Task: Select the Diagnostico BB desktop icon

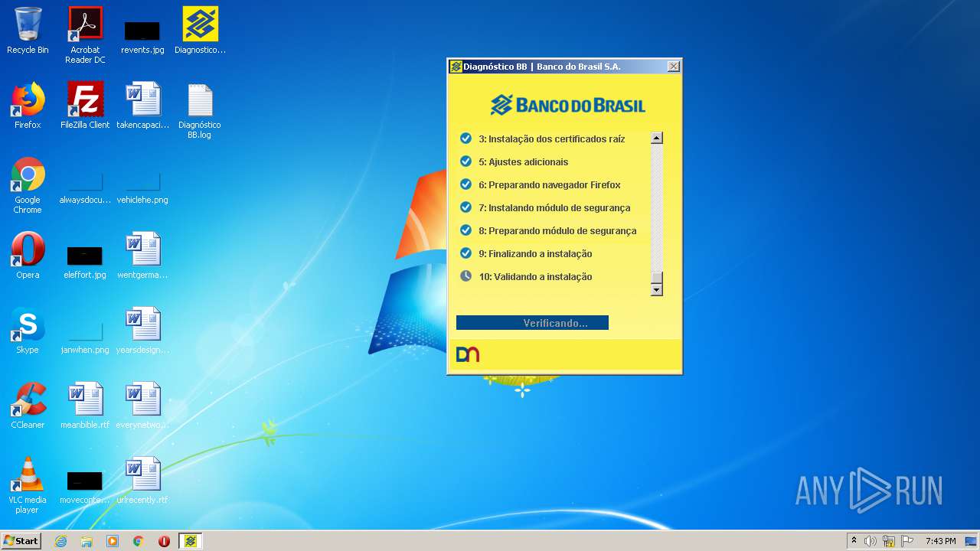Action: [x=200, y=31]
